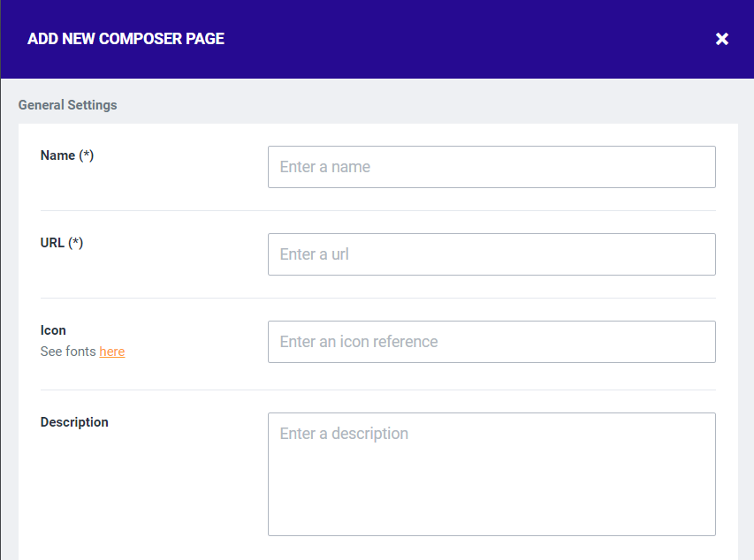Select the icon reference input field
This screenshot has width=754, height=560.
pyautogui.click(x=491, y=342)
